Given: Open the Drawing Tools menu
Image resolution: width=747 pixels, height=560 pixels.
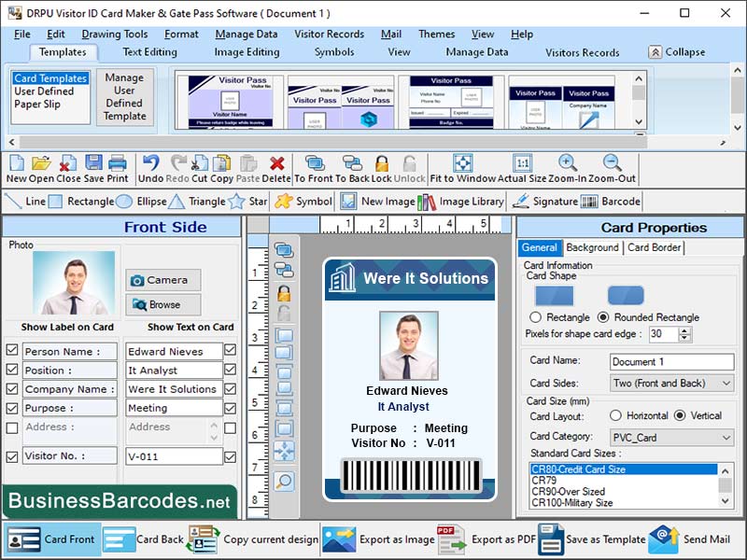Looking at the screenshot, I should 114,35.
